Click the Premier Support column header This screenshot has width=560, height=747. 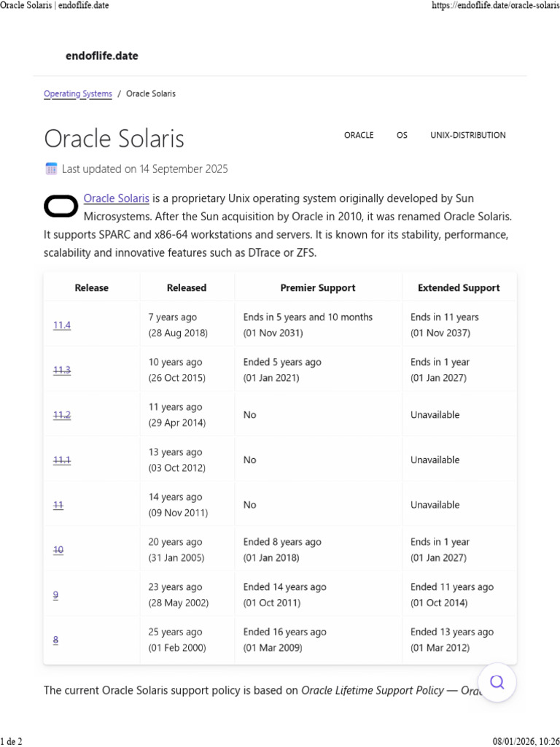pyautogui.click(x=318, y=287)
